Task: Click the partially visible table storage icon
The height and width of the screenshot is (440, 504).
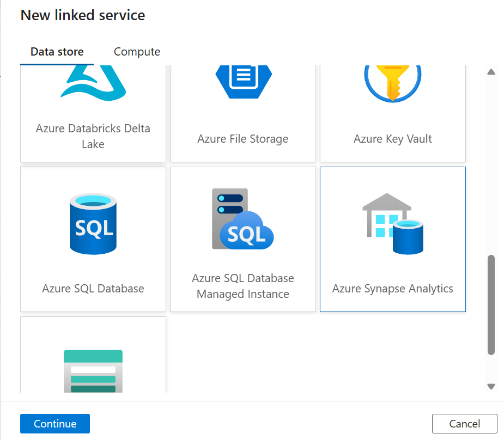Action: click(93, 370)
